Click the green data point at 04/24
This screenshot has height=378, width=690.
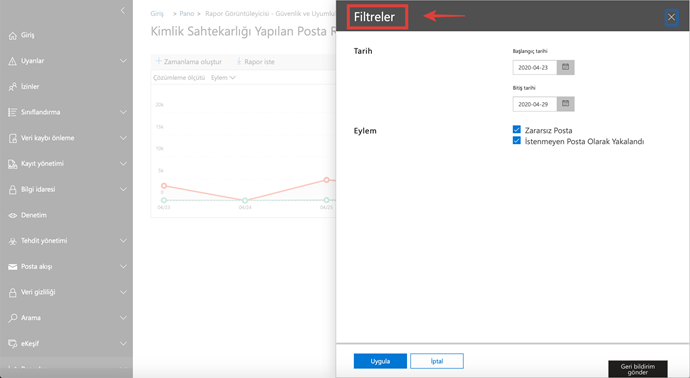[245, 200]
